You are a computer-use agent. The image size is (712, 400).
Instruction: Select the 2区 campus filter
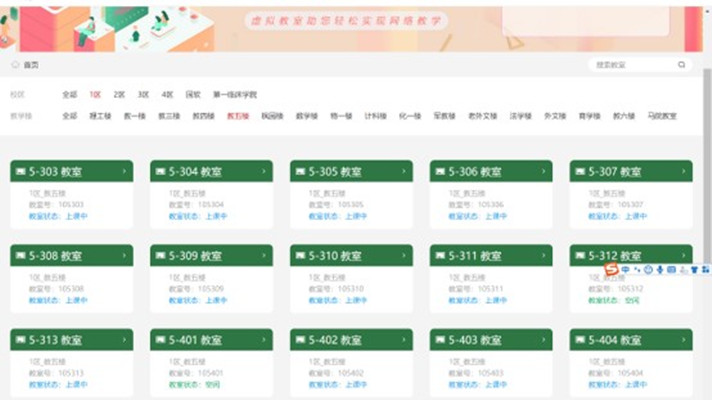click(x=119, y=95)
